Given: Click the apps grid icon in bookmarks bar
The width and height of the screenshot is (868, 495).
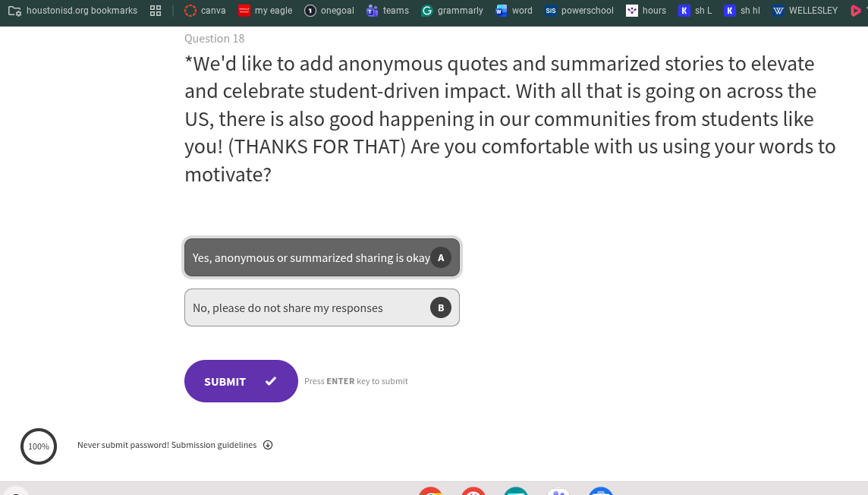Looking at the screenshot, I should [156, 11].
